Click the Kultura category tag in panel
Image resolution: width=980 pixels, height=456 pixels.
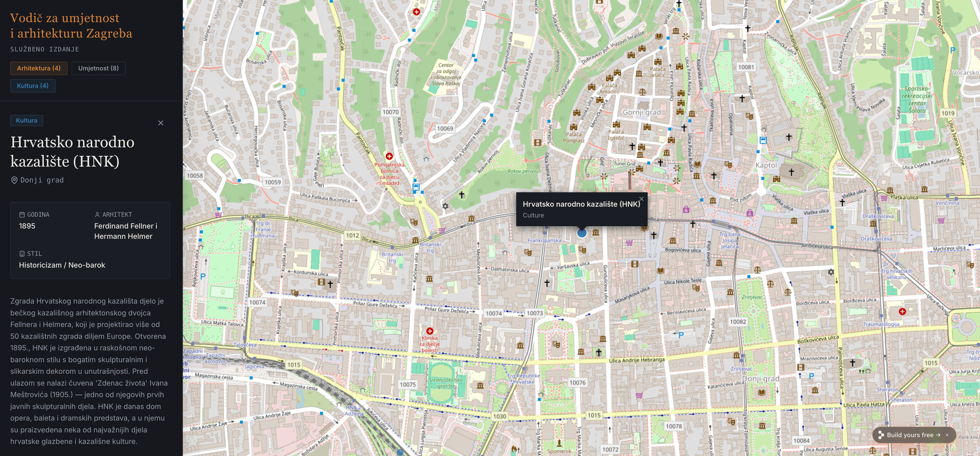27,120
